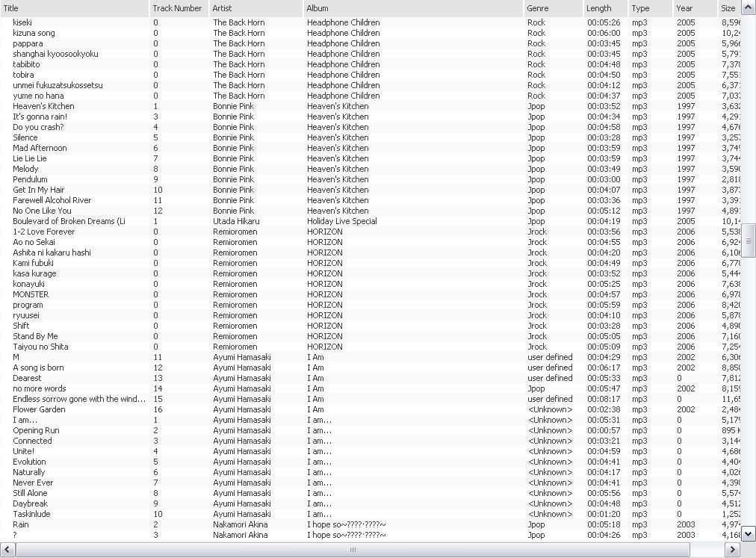Select 'Stand By Me' track
This screenshot has width=756, height=558.
pyautogui.click(x=35, y=336)
